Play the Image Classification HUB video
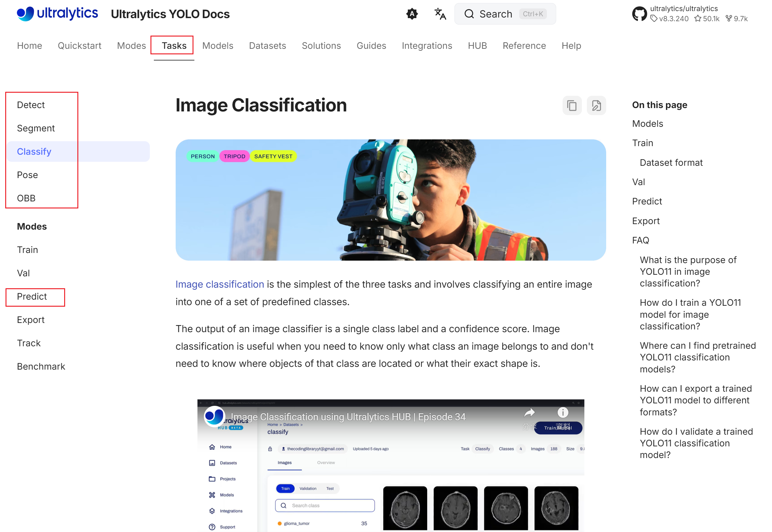The height and width of the screenshot is (532, 772). [391, 473]
